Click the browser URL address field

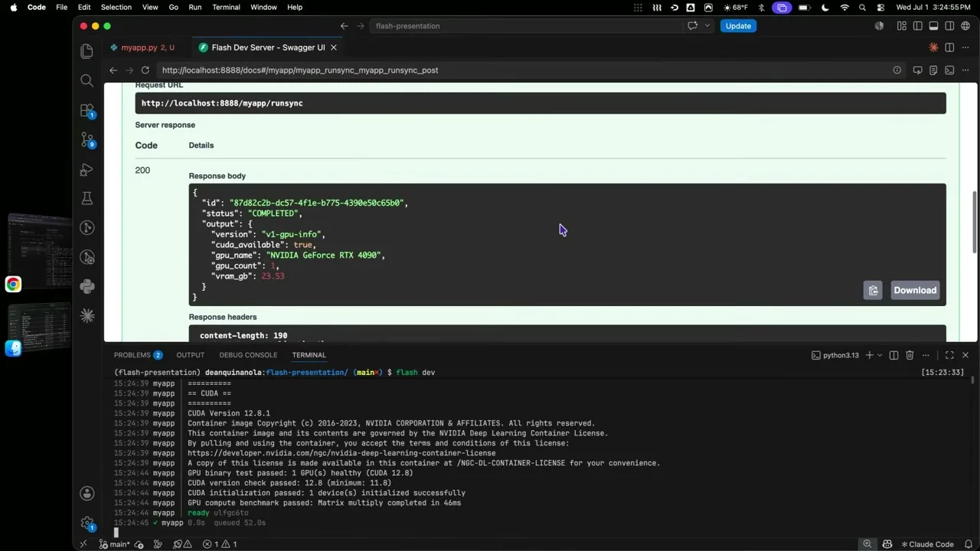[x=524, y=70]
